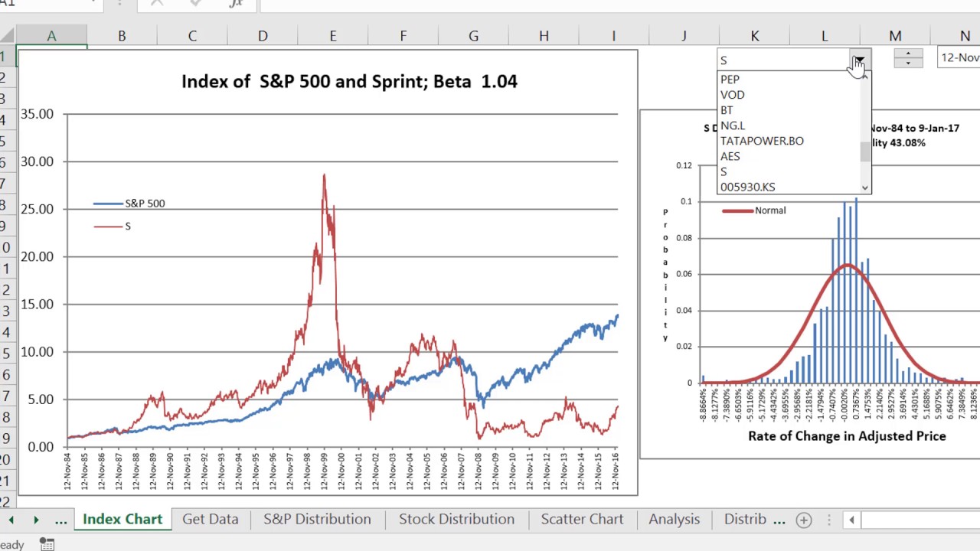The height and width of the screenshot is (551, 980).
Task: Open the S&P Distribution sheet tab
Action: pos(317,519)
